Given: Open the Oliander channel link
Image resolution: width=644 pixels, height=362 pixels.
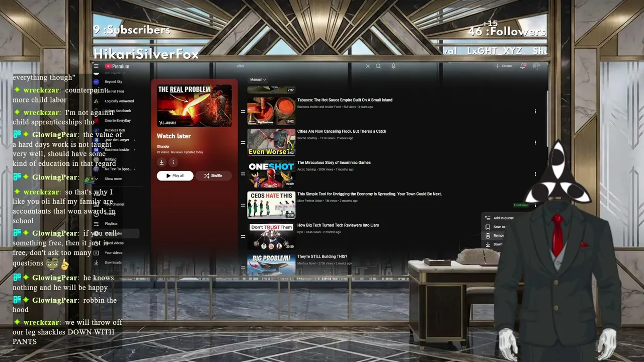Looking at the screenshot, I should (163, 146).
